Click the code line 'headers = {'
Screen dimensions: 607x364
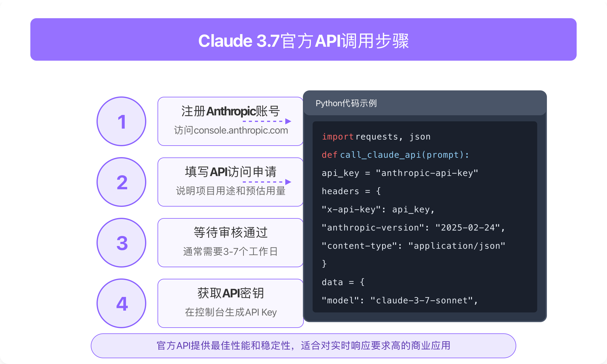click(351, 191)
